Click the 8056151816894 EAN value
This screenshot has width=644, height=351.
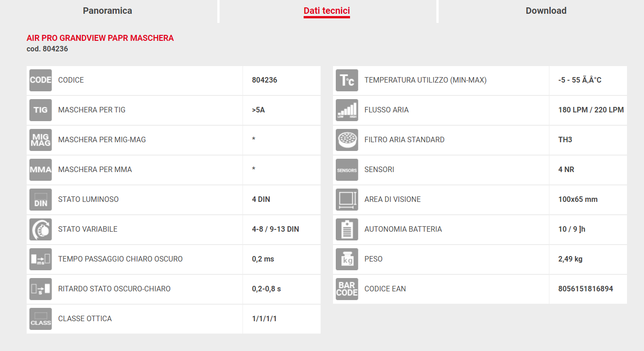tap(586, 289)
